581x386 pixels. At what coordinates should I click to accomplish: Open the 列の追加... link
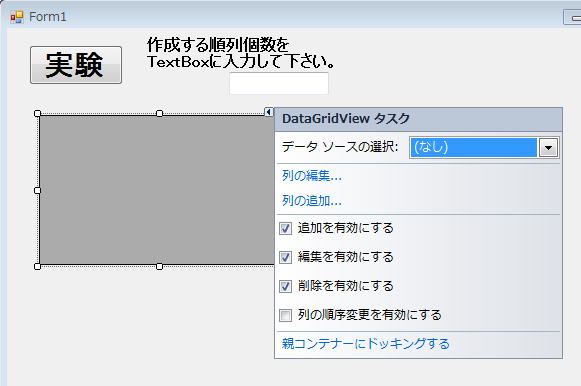coord(312,201)
